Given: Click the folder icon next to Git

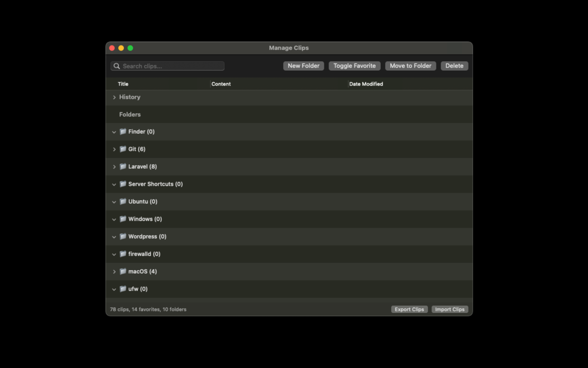Looking at the screenshot, I should [x=123, y=149].
